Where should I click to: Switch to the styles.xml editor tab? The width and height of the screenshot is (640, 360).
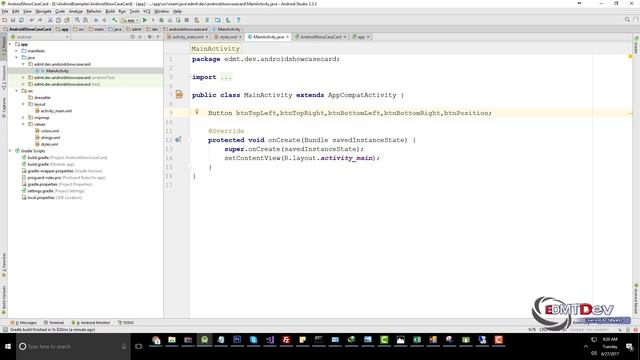228,37
